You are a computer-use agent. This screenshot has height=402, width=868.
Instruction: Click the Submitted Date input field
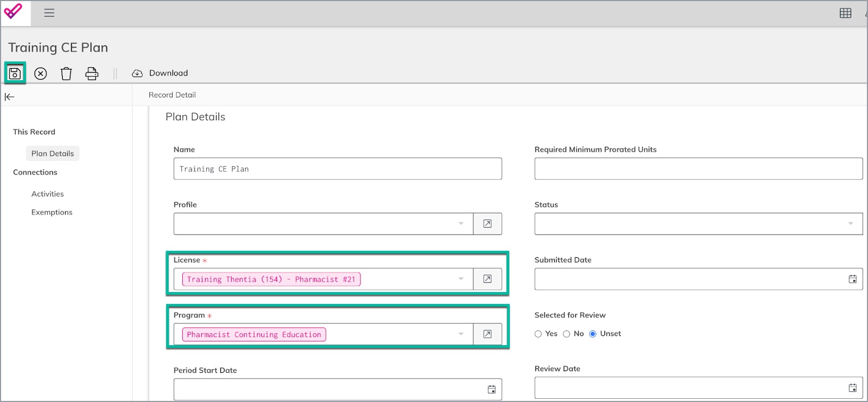(x=699, y=279)
